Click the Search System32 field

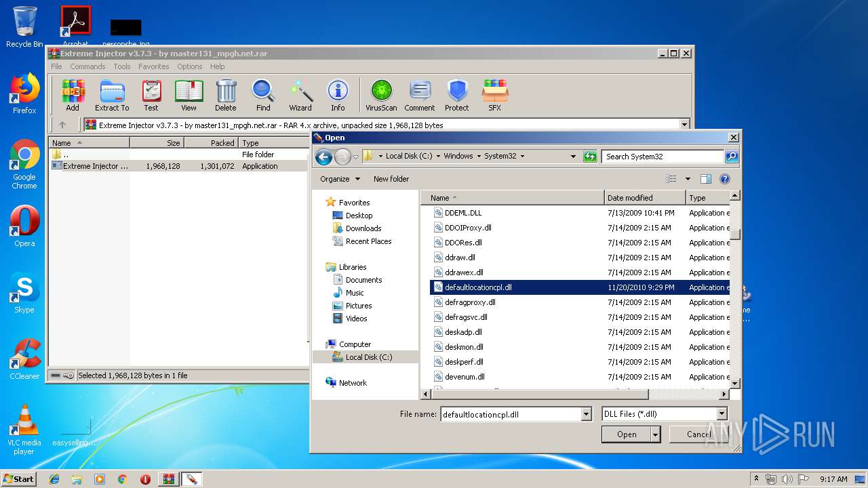(x=663, y=157)
